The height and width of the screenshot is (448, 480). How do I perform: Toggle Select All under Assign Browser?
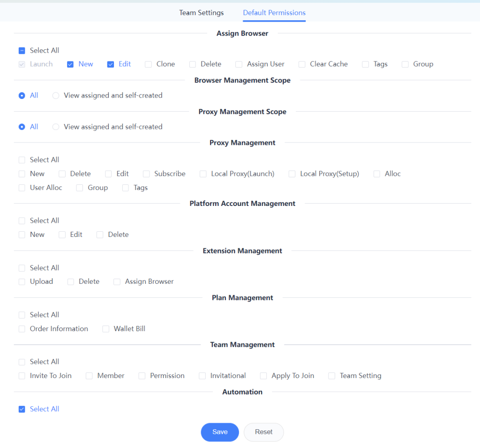click(x=22, y=51)
